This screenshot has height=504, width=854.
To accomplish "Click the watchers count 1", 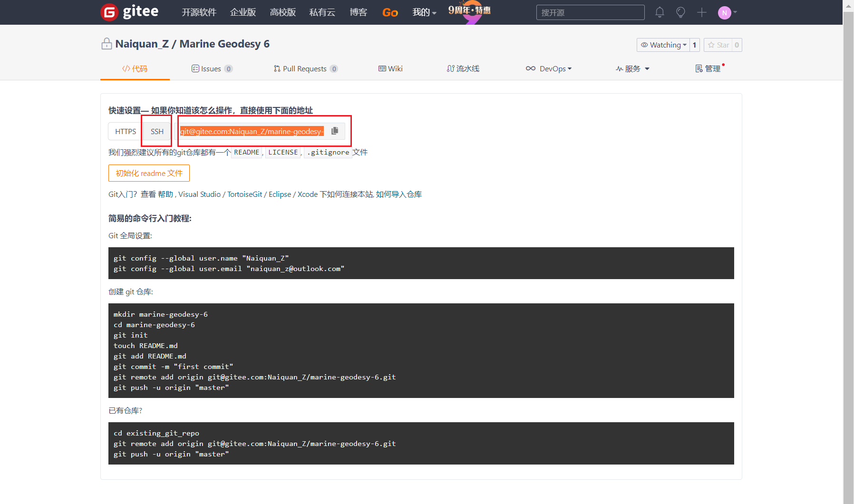I will [694, 45].
